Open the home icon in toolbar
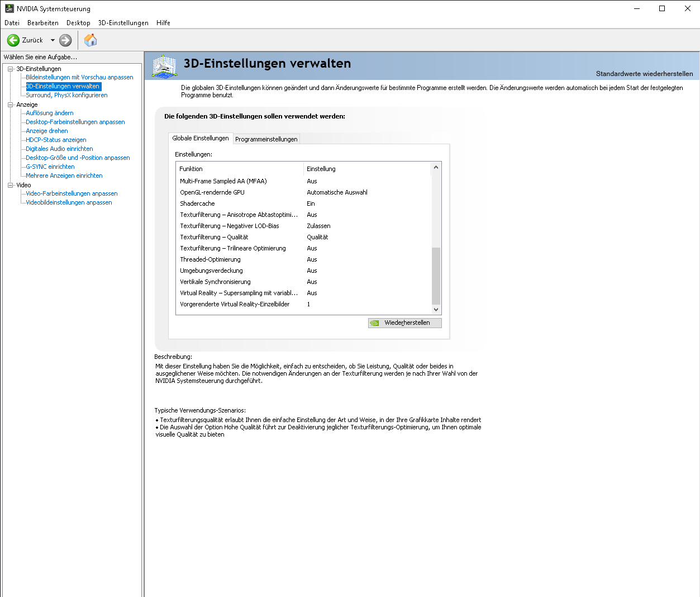700x597 pixels. pyautogui.click(x=90, y=40)
